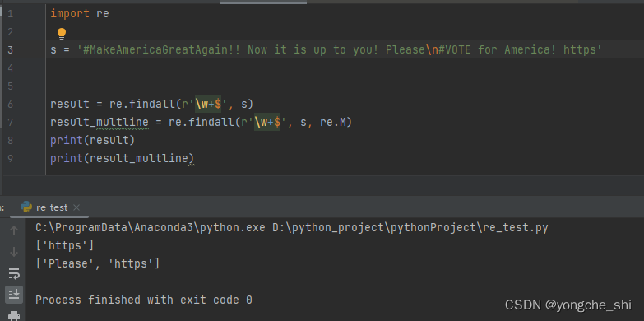Select the re_test run tab
644x321 pixels.
click(x=50, y=207)
